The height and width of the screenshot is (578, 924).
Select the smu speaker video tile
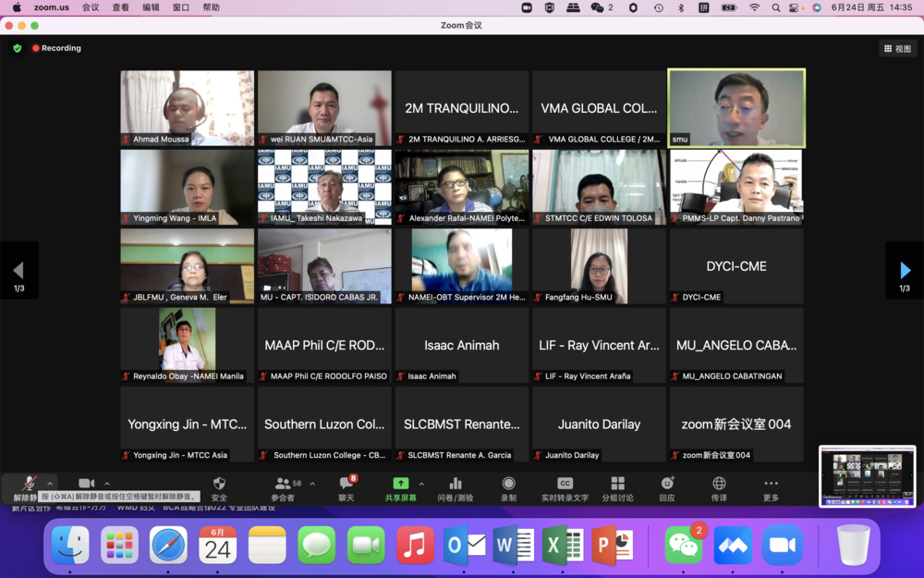pyautogui.click(x=736, y=108)
